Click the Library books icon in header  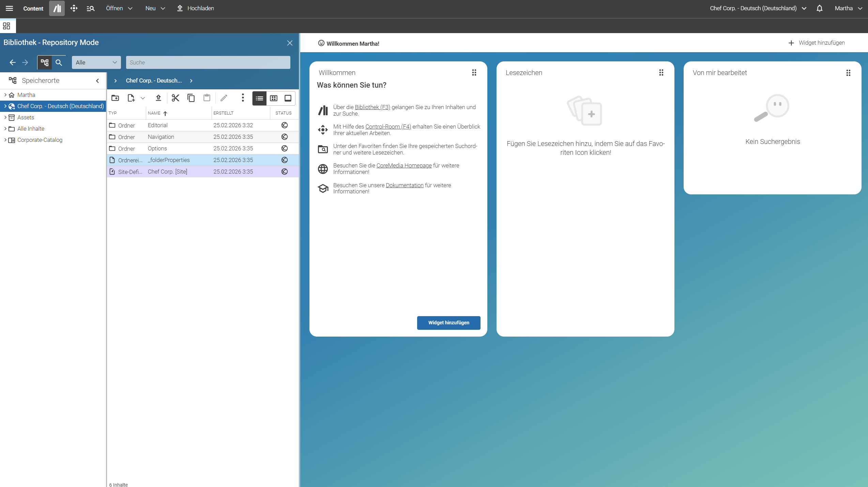tap(57, 8)
